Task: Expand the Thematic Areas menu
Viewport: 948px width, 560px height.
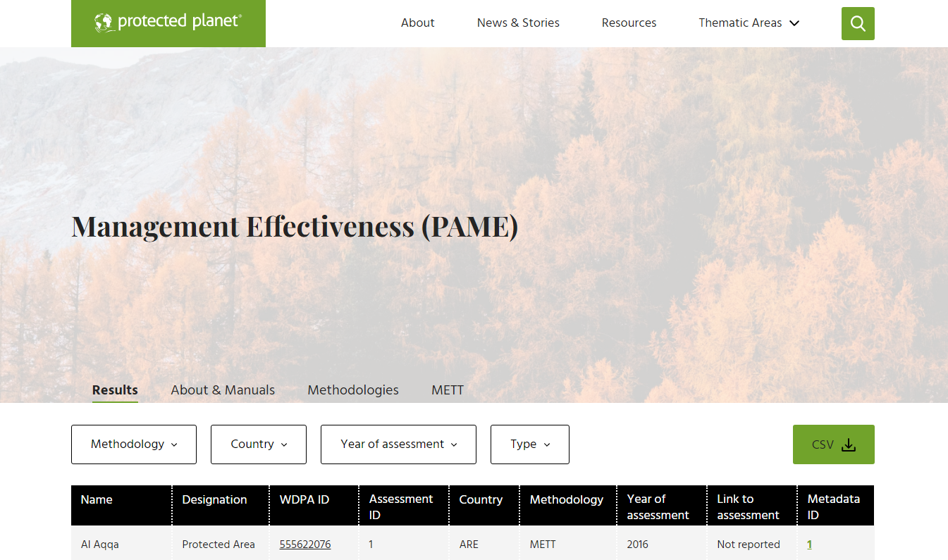Action: coord(749,23)
